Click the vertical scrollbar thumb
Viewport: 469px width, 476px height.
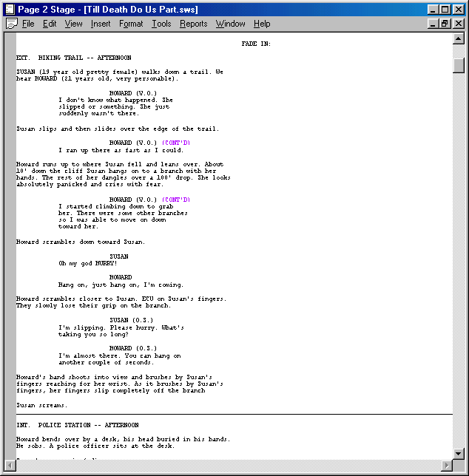[x=459, y=65]
